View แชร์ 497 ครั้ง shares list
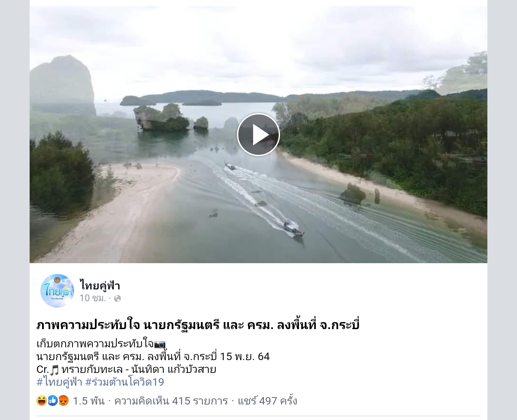The image size is (517, 420). click(267, 401)
